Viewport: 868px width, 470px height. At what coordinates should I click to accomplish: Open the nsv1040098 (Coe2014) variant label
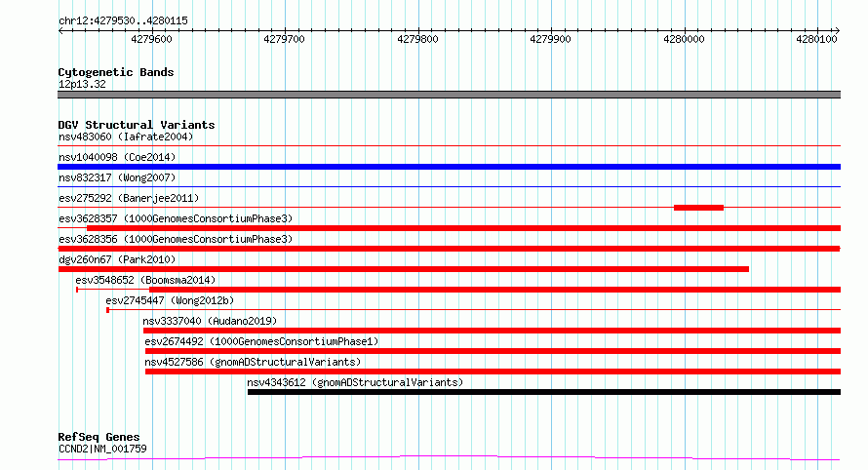[117, 157]
